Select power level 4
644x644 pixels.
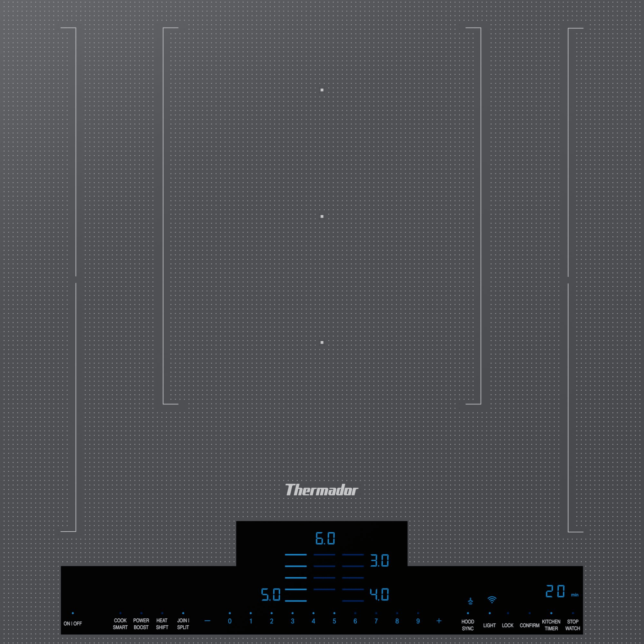313,621
